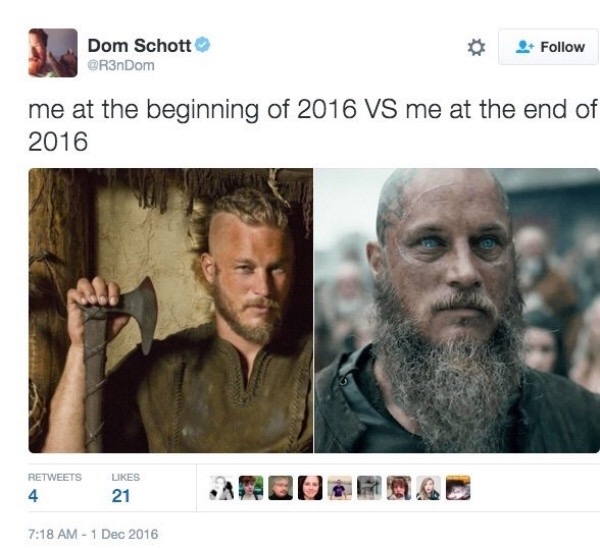Open the dark avatar with orange banner
Image resolution: width=600 pixels, height=548 pixels.
point(458,488)
